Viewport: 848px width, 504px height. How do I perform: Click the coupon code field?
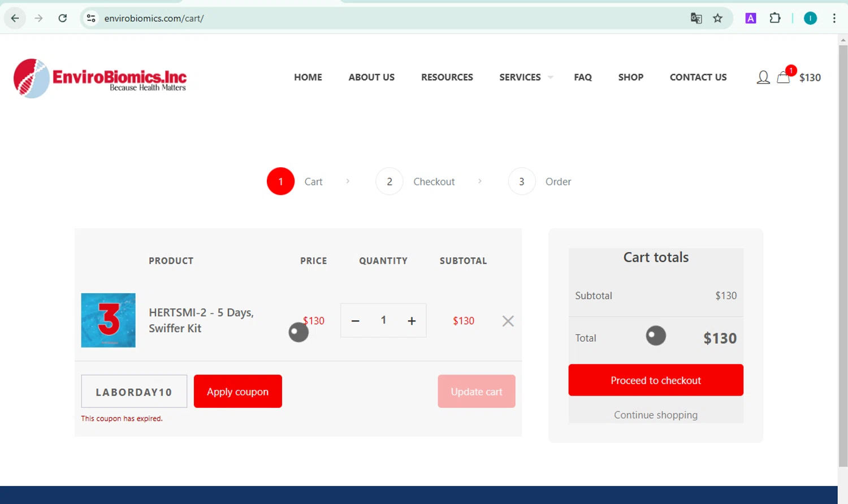click(x=134, y=392)
